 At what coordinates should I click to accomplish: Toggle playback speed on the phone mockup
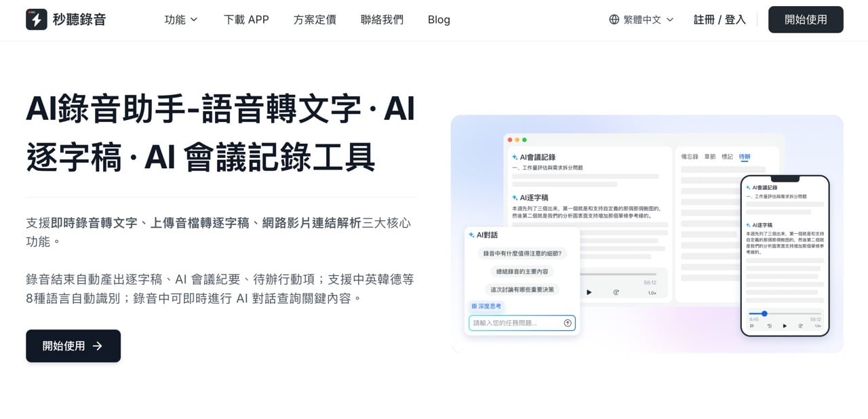point(817,325)
